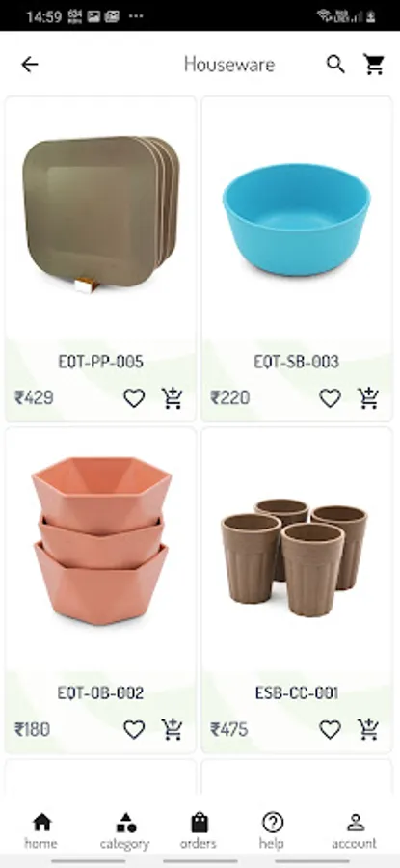
Task: Tap the back arrow icon
Action: point(29,65)
